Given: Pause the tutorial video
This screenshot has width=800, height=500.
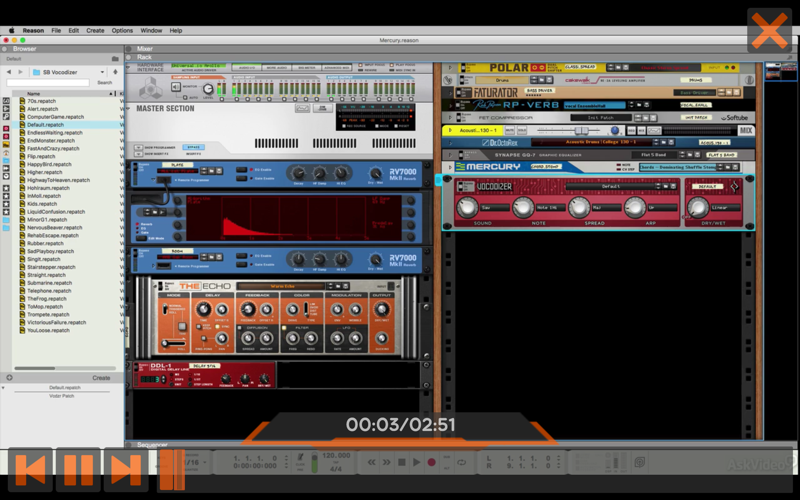Looking at the screenshot, I should (x=78, y=470).
